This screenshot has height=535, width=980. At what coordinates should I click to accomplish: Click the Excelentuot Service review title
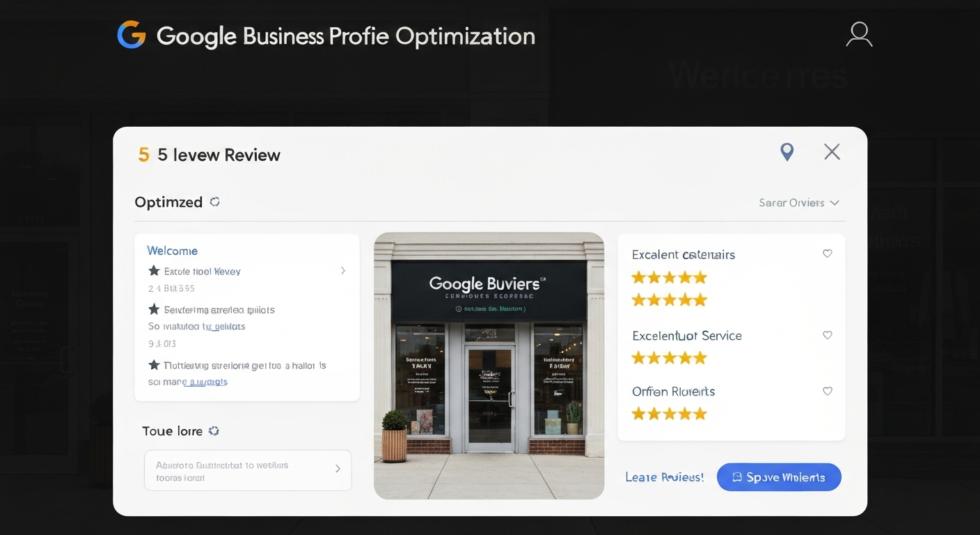click(x=687, y=336)
